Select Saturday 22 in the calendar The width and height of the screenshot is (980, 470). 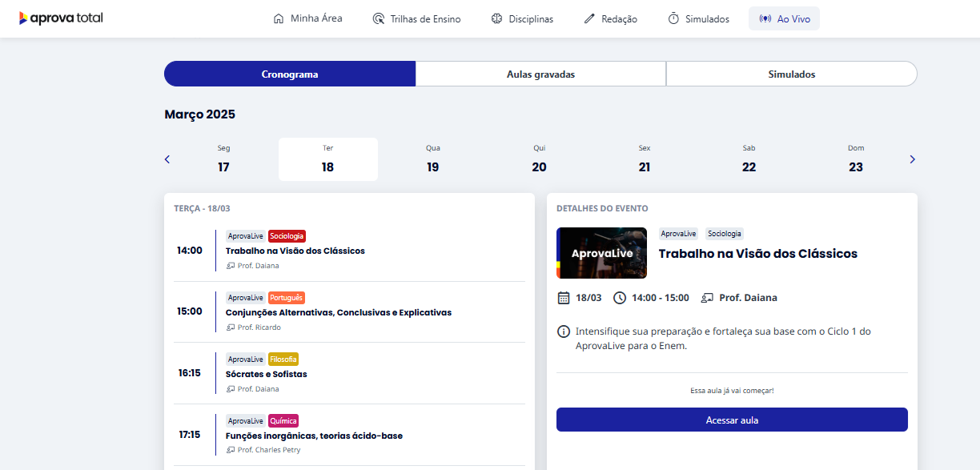click(x=749, y=159)
